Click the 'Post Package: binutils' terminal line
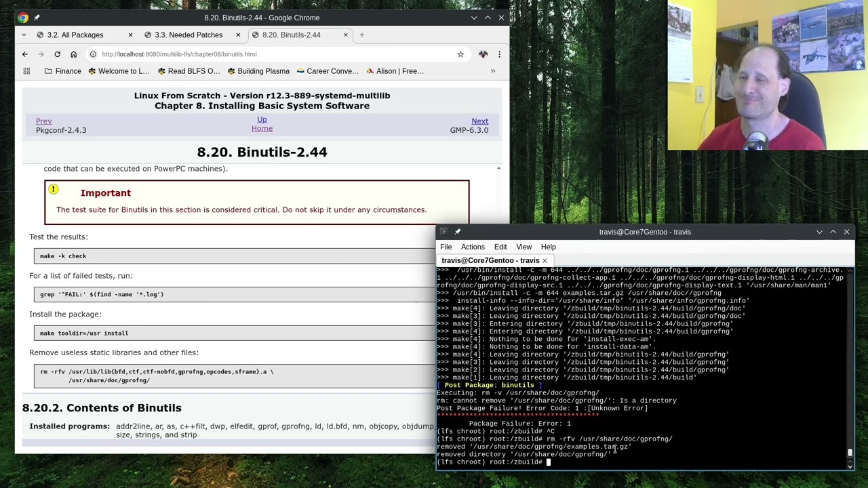This screenshot has height=488, width=868. [489, 385]
